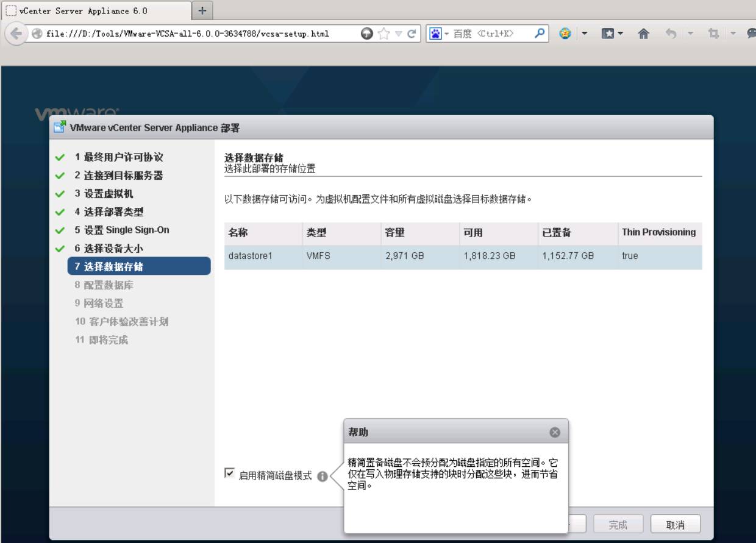
Task: Sort table by 类型 column header
Action: coord(341,232)
